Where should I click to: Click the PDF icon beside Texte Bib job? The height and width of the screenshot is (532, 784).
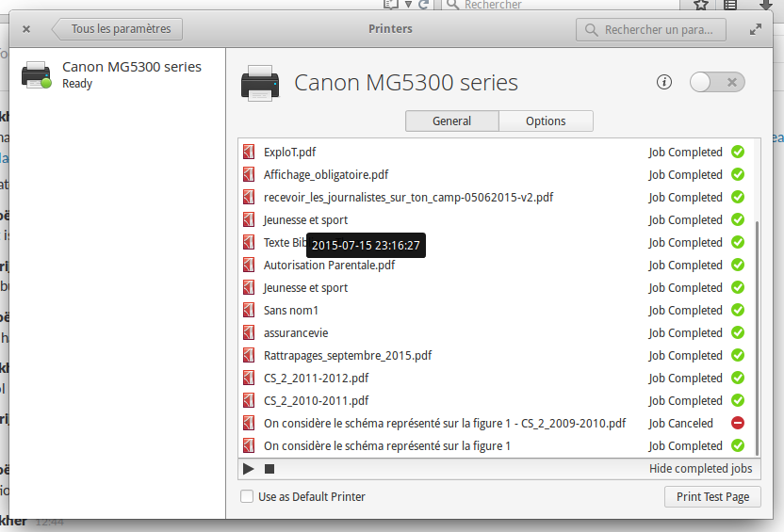[x=249, y=242]
